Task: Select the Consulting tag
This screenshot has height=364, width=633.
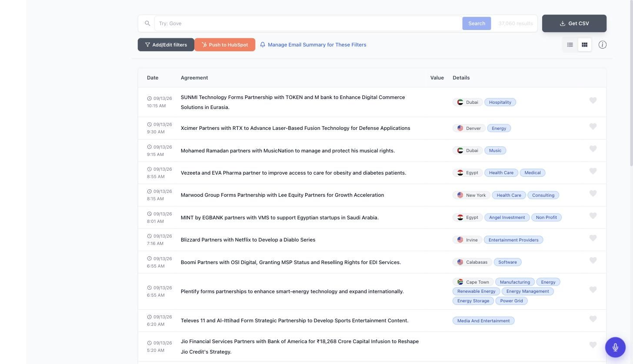Action: (x=543, y=195)
